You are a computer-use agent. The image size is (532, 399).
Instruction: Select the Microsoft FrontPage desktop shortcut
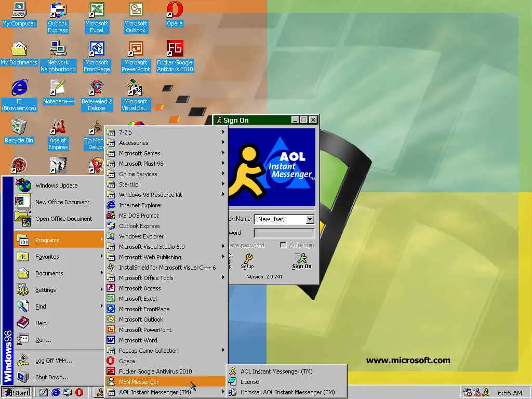coord(97,57)
